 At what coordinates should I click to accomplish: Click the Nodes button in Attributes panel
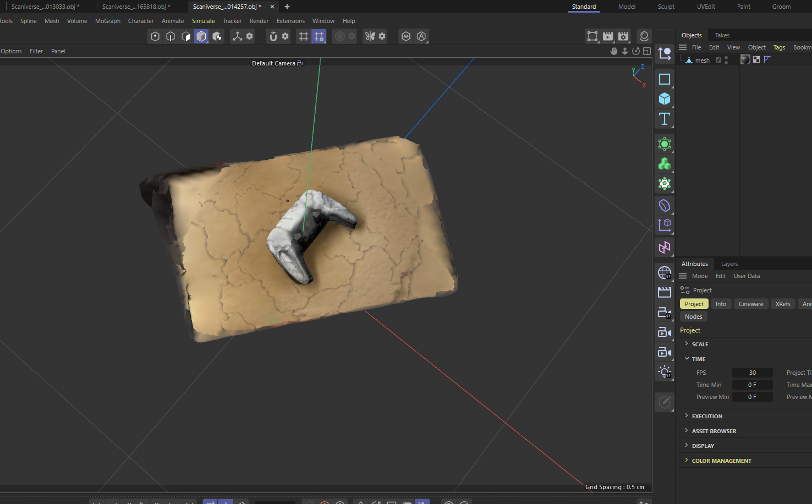click(x=693, y=316)
